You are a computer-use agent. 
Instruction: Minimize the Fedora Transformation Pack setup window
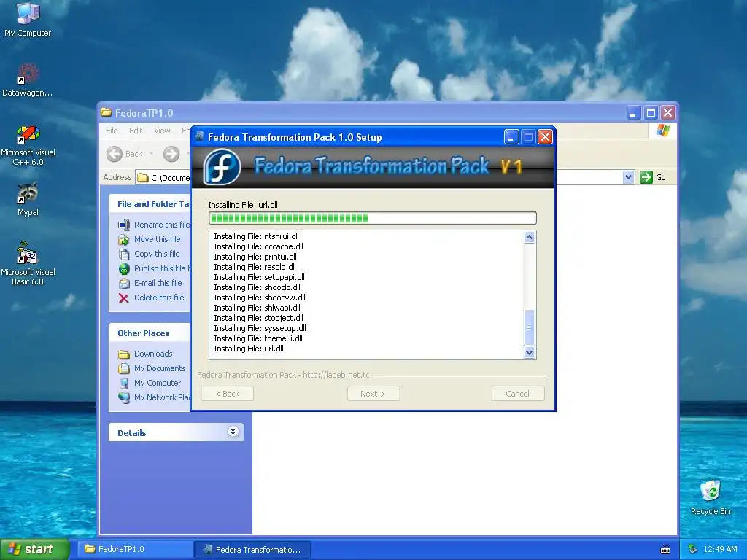[511, 137]
